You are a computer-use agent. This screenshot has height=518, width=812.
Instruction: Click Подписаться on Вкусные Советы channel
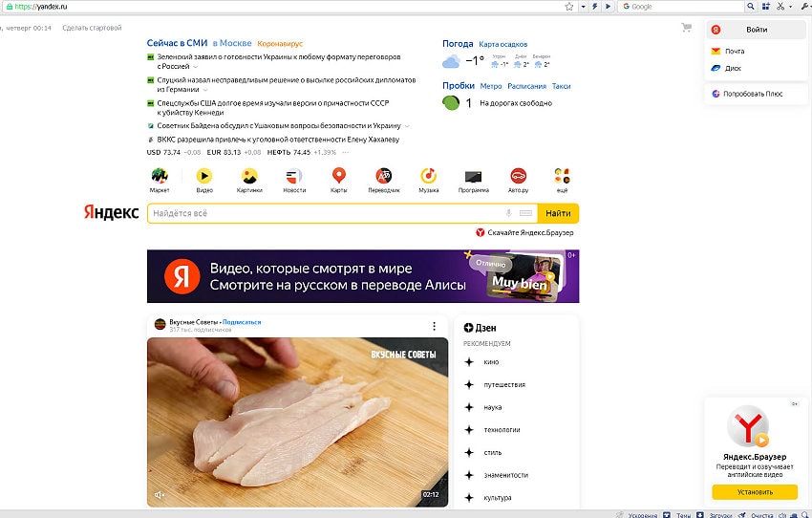pos(242,322)
